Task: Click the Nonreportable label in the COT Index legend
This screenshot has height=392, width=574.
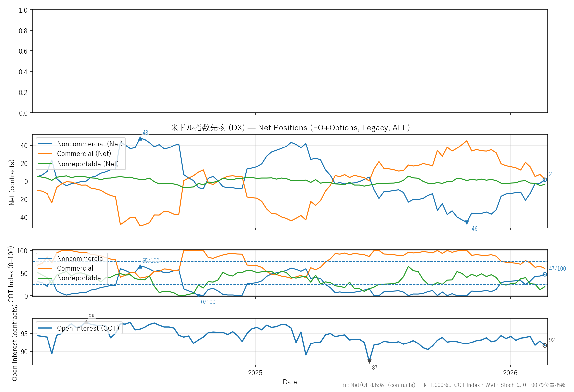Action: (79, 278)
